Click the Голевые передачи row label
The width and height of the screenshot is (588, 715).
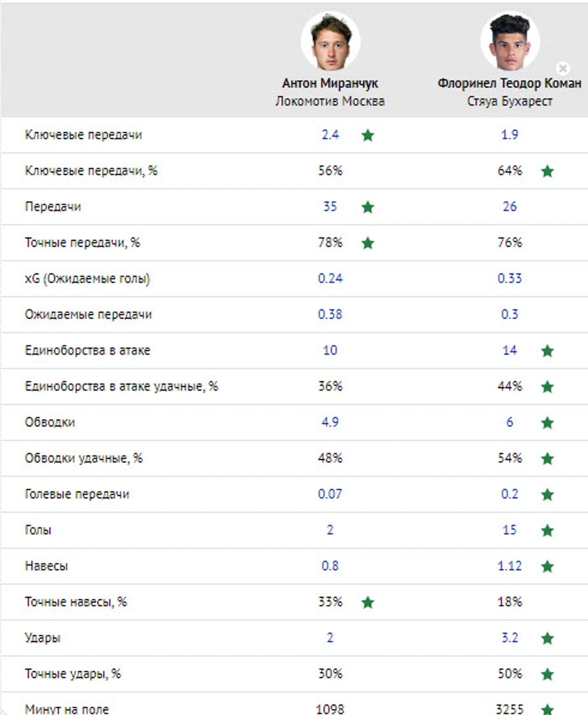[x=77, y=494]
